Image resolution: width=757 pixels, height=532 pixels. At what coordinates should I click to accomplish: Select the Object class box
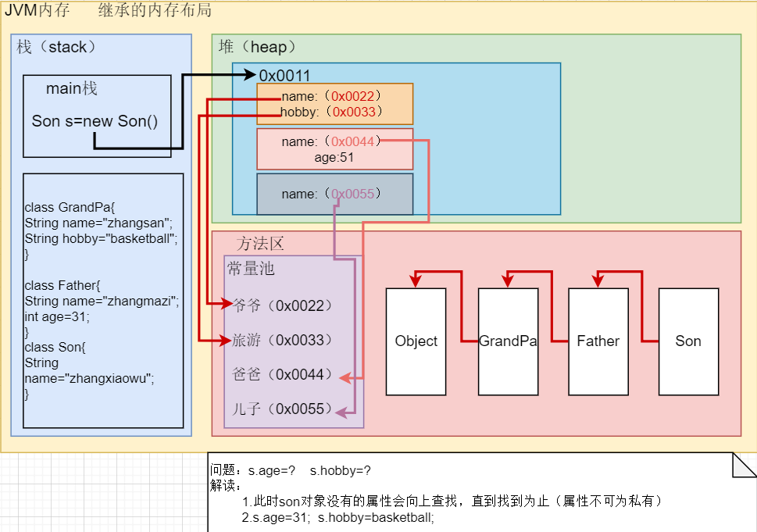[415, 341]
